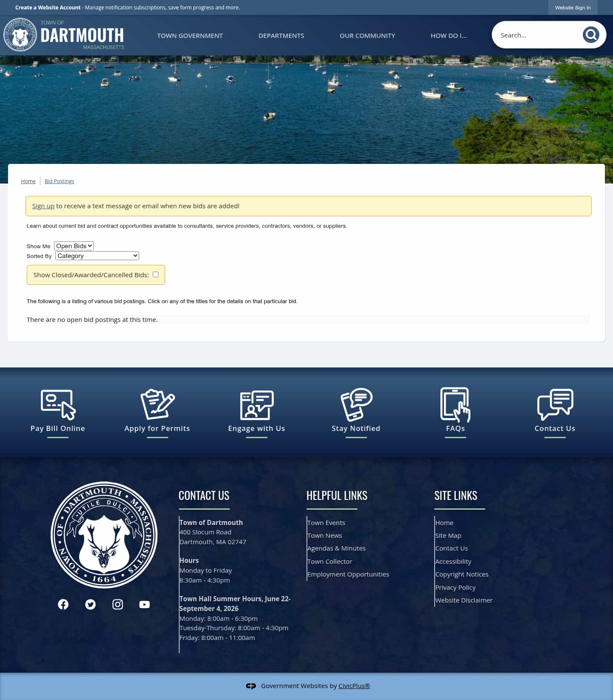The height and width of the screenshot is (700, 613).
Task: Open the How Do I... menu
Action: (x=449, y=36)
